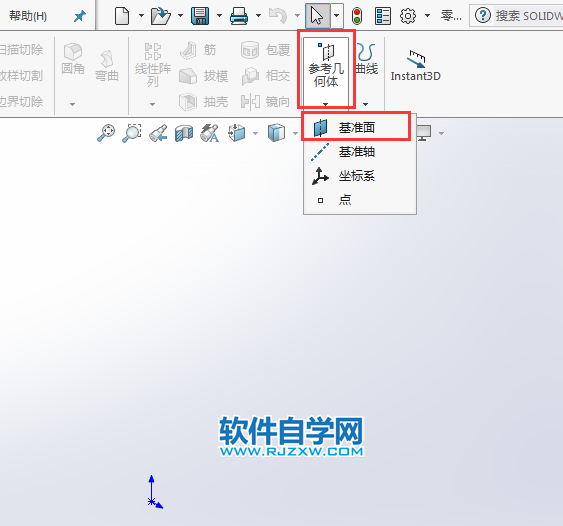The width and height of the screenshot is (563, 526).
Task: Click the Undo arrow icon
Action: pyautogui.click(x=278, y=16)
